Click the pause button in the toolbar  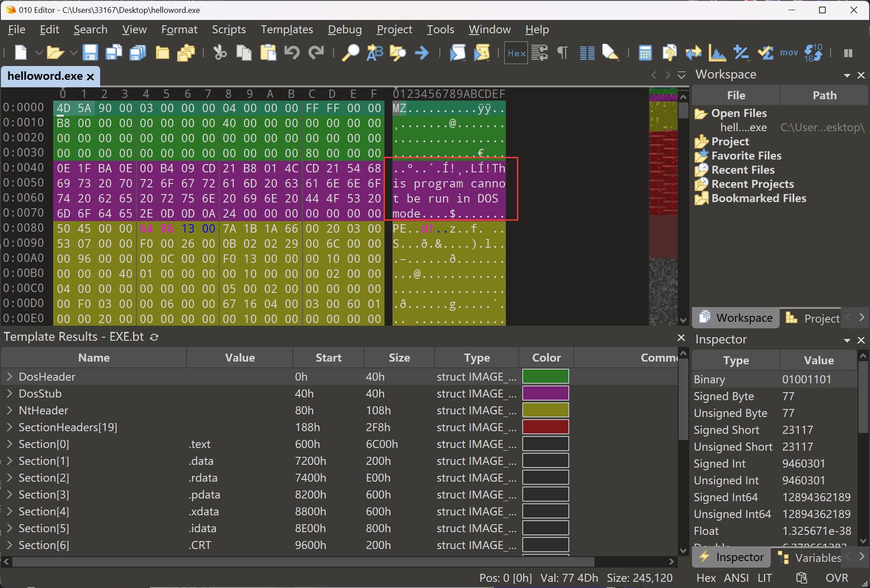pos(848,53)
